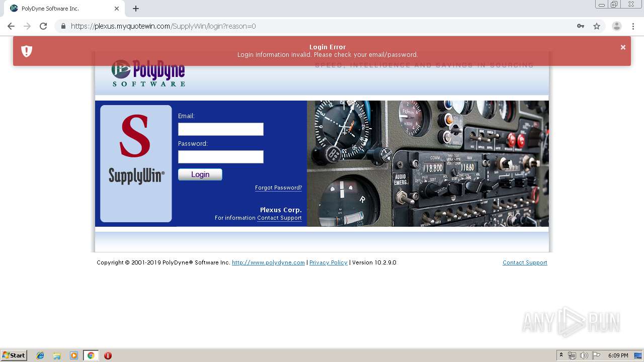The width and height of the screenshot is (644, 362).
Task: Open the Forgot Password? link
Action: point(278,188)
